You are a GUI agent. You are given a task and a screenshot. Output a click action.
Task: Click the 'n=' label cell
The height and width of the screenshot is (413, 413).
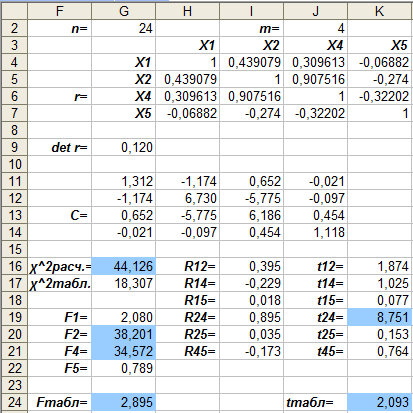59,28
